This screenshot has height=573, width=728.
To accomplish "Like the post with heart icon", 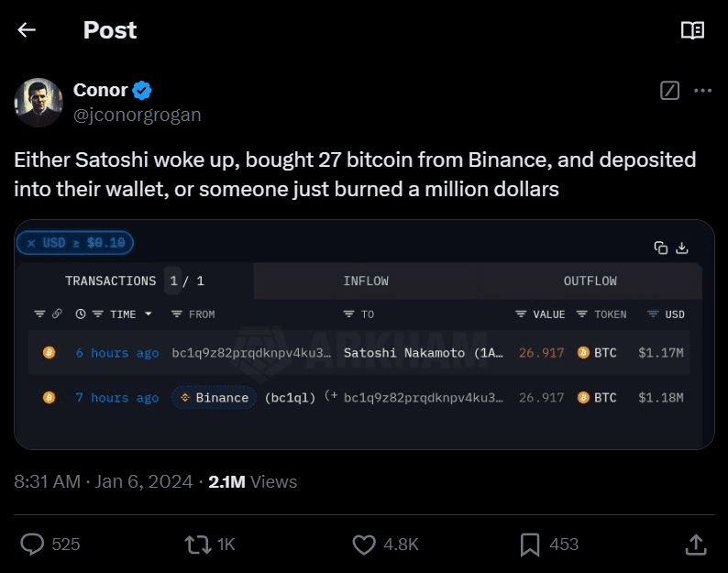I will (365, 545).
